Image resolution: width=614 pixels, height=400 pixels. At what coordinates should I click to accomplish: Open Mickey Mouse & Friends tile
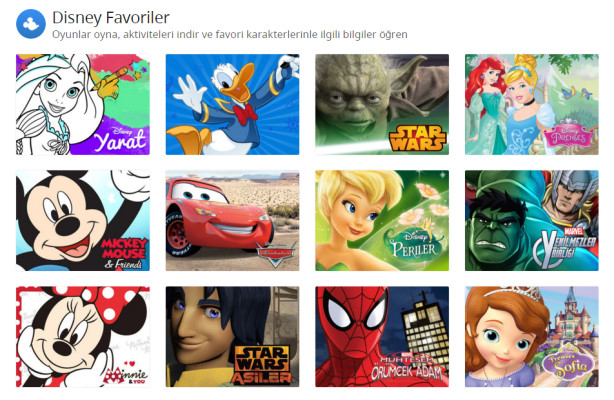[x=83, y=221]
